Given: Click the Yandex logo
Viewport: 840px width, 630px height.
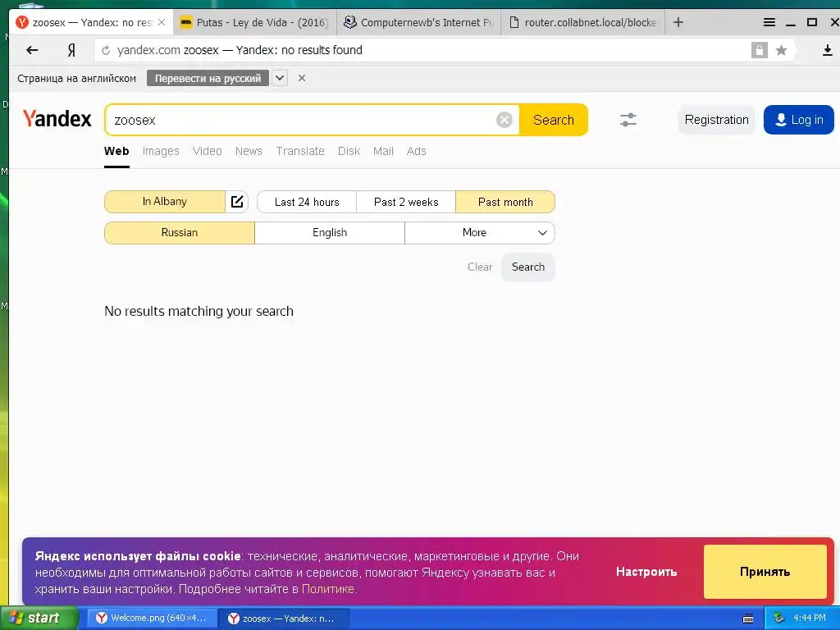Looking at the screenshot, I should click(x=57, y=119).
